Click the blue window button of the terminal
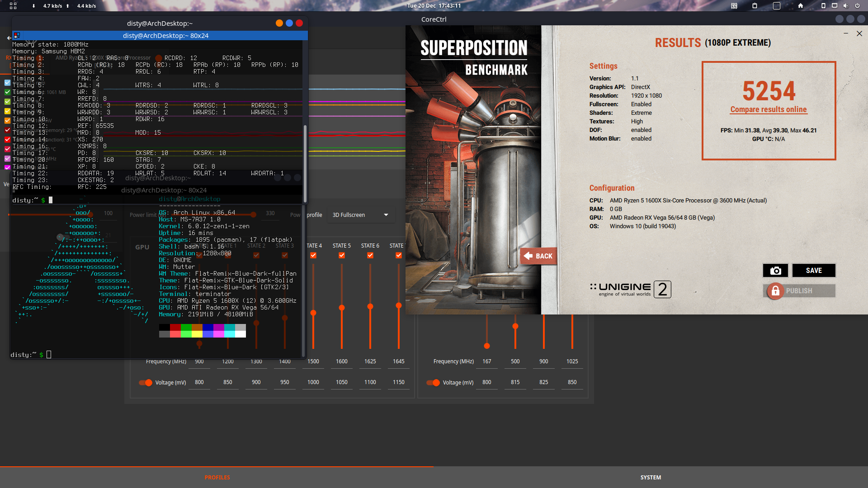This screenshot has width=868, height=488. (289, 23)
